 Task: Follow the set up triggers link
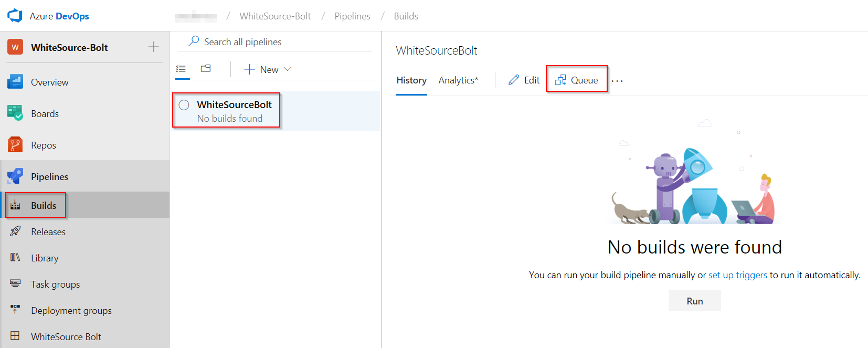tap(738, 275)
